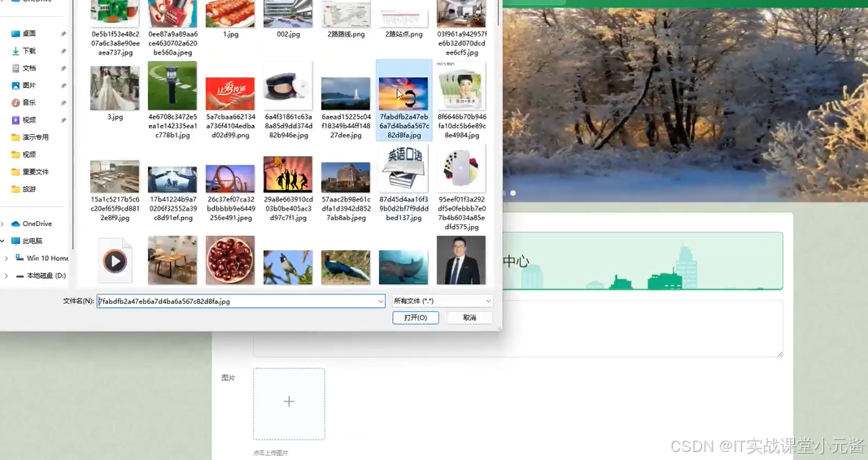The image size is (868, 460).
Task: Open the 所有文件 (*.*) file type dropdown
Action: pyautogui.click(x=443, y=301)
